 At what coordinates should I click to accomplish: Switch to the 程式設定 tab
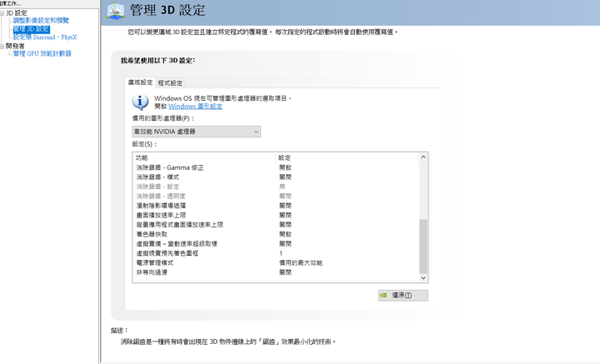pos(170,83)
